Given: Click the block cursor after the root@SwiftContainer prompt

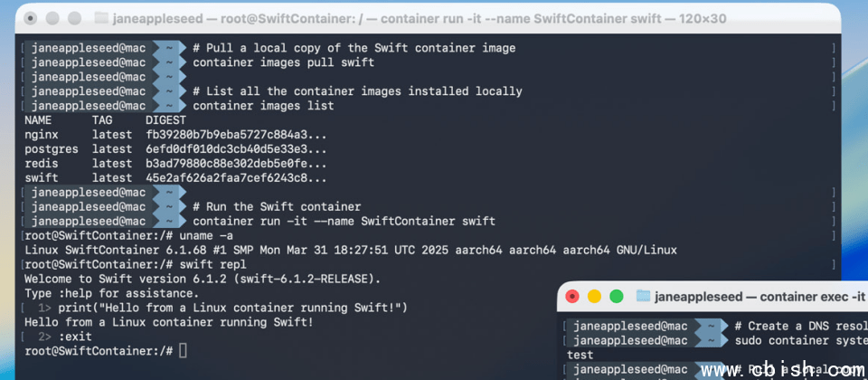Looking at the screenshot, I should (184, 351).
